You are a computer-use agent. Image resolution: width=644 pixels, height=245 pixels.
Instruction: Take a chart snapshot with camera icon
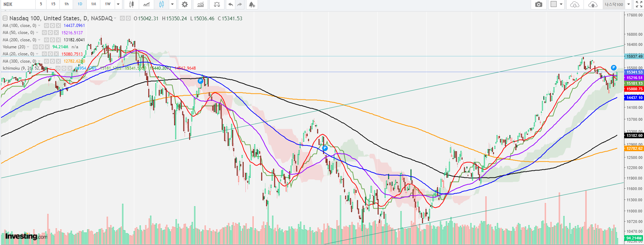(539, 5)
